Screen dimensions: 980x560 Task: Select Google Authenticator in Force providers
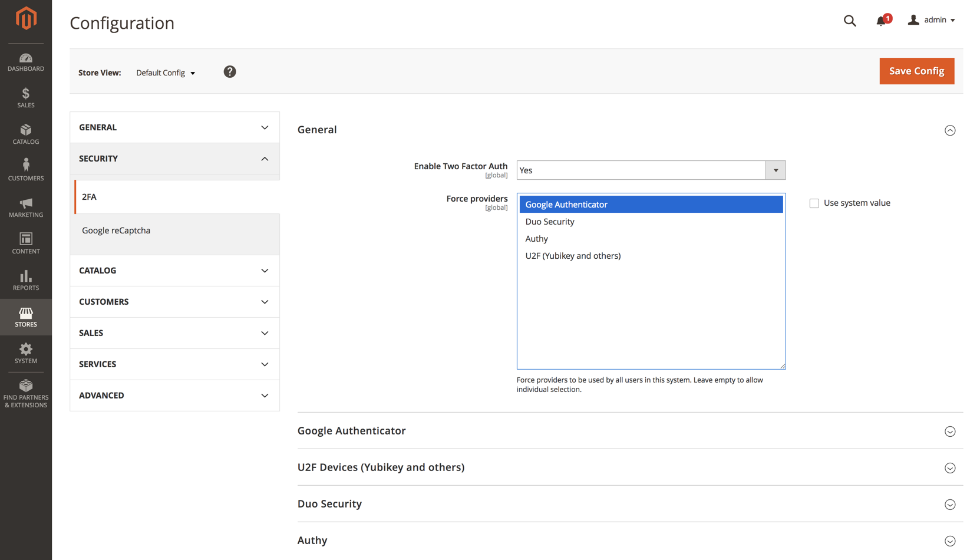click(x=651, y=205)
